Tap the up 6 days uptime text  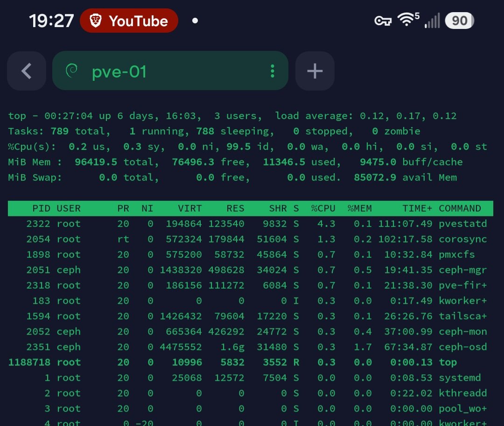129,116
